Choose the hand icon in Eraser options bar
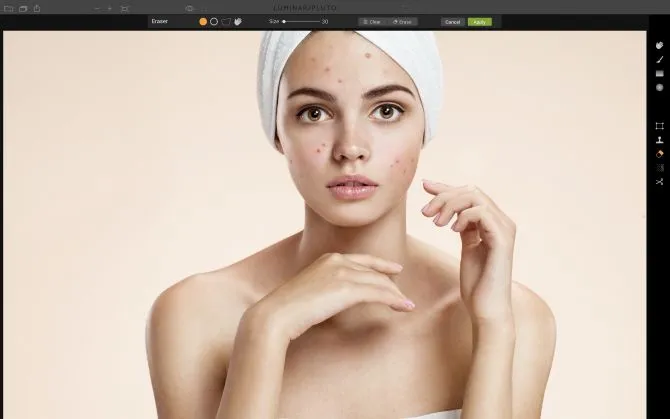The height and width of the screenshot is (419, 670). click(238, 21)
